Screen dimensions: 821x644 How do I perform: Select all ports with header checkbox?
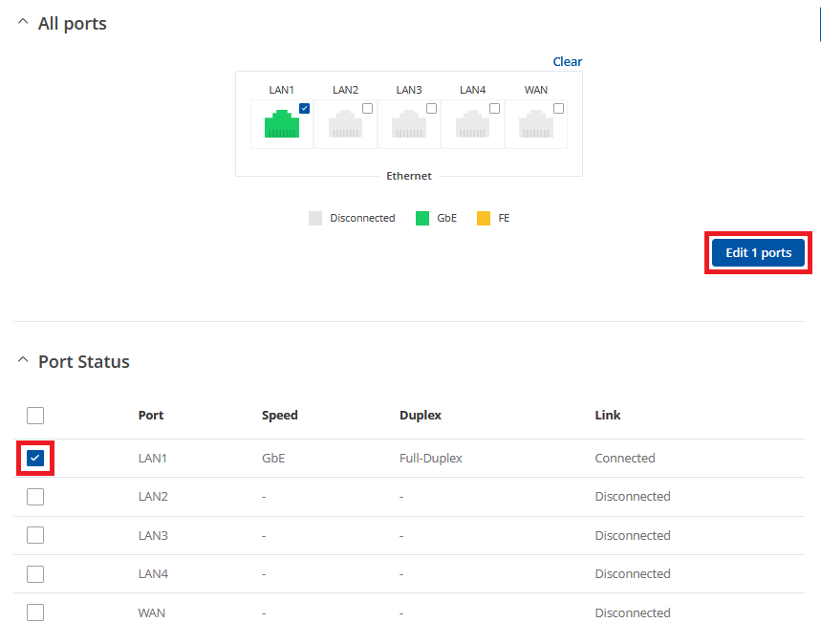point(35,416)
